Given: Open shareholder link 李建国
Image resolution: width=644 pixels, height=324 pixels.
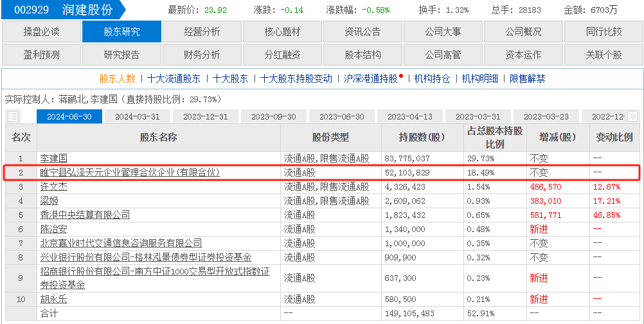Looking at the screenshot, I should [x=54, y=158].
